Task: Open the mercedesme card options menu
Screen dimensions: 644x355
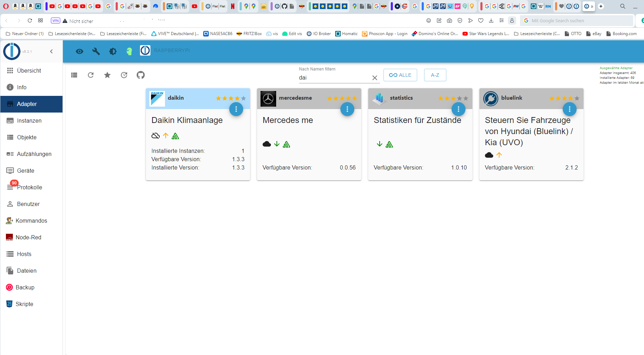Action: coord(347,109)
